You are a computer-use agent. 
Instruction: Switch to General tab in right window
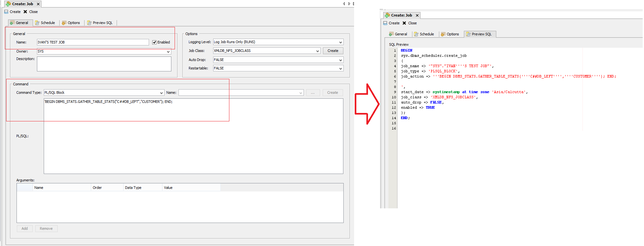coord(398,34)
